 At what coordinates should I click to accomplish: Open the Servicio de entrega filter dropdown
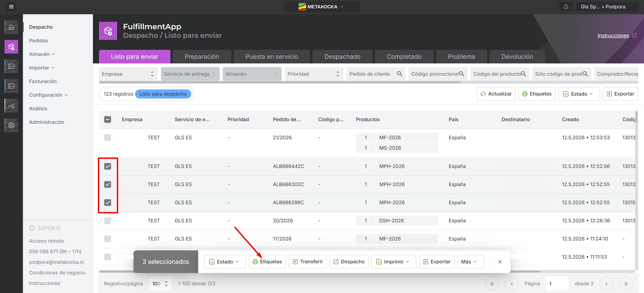190,74
